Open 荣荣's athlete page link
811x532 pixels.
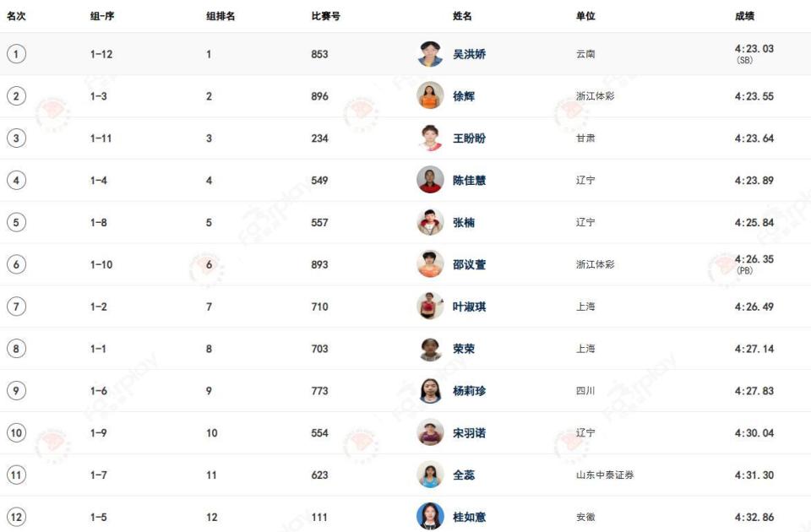(464, 349)
